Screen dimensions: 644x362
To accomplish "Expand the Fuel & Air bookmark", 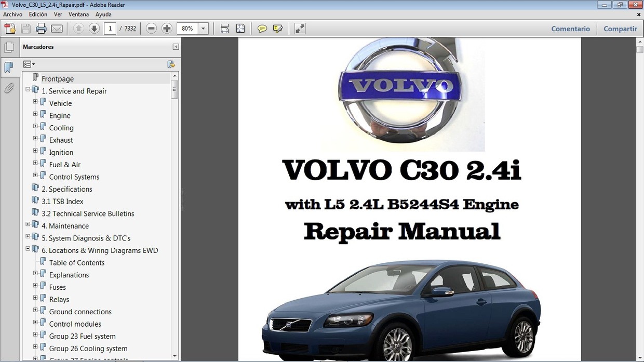I will tap(35, 163).
